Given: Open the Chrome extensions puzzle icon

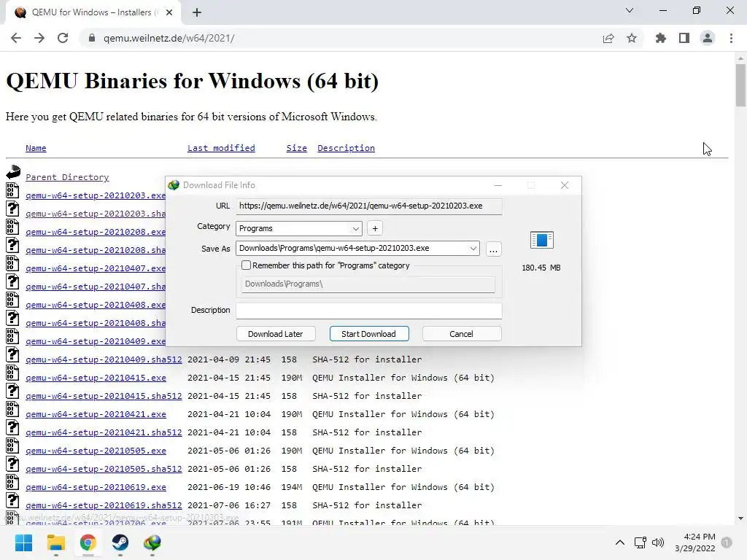Looking at the screenshot, I should [x=660, y=38].
